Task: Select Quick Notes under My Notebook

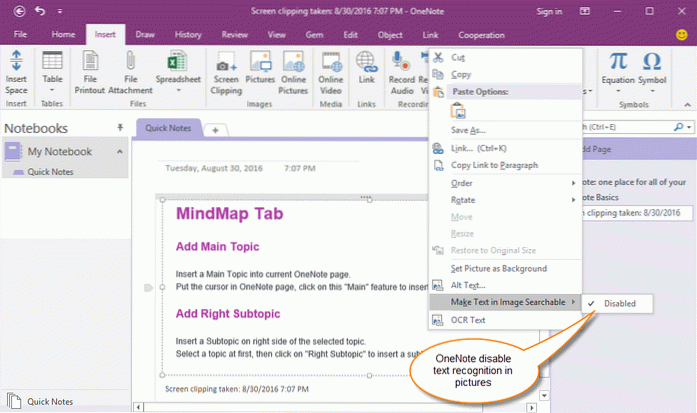Action: point(50,172)
